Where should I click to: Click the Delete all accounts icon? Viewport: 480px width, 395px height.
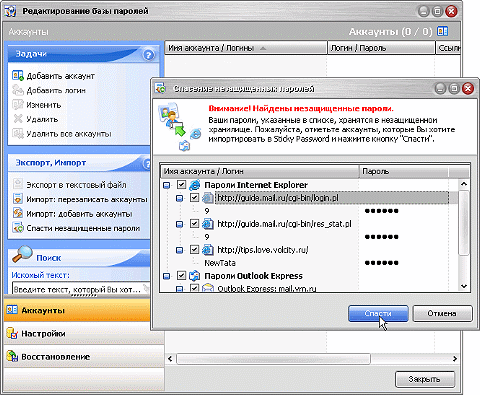tap(18, 133)
